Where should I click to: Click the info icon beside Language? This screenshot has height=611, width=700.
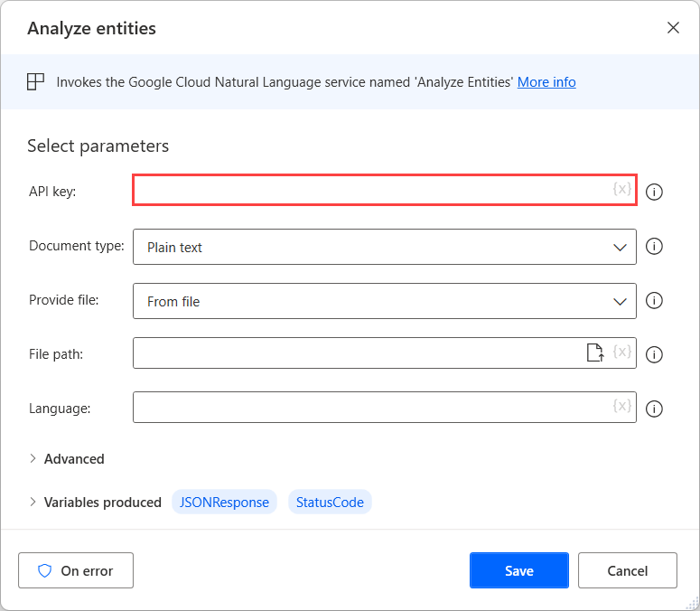[x=655, y=409]
